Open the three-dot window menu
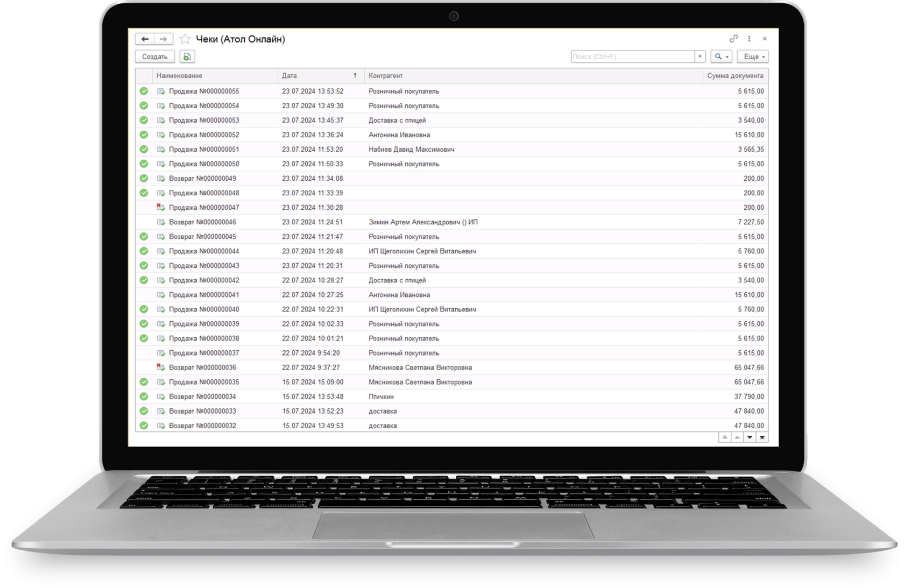The height and width of the screenshot is (588, 904). point(749,39)
